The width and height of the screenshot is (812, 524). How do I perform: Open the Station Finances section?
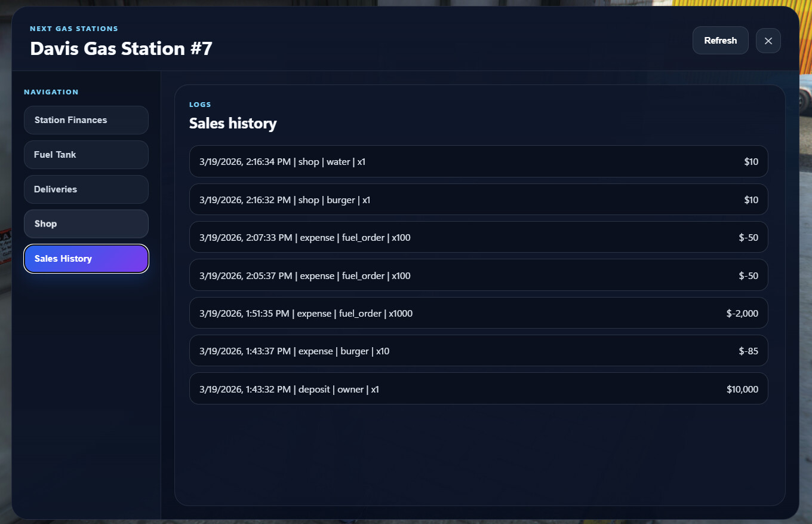[86, 120]
